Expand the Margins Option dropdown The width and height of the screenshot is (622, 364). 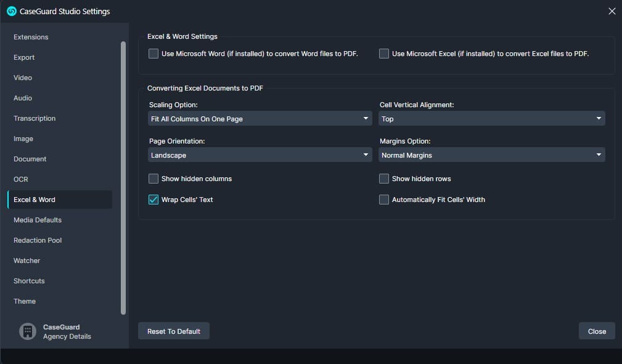pyautogui.click(x=491, y=155)
